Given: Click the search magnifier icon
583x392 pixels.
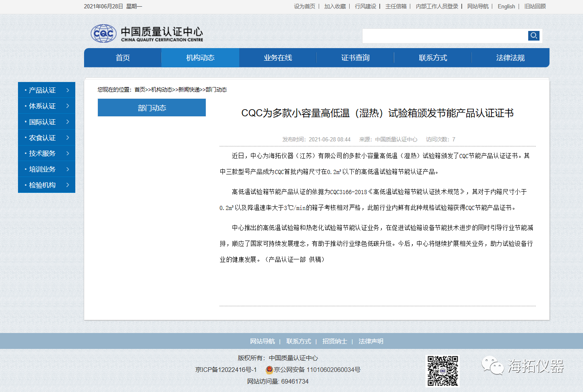Looking at the screenshot, I should coord(534,36).
